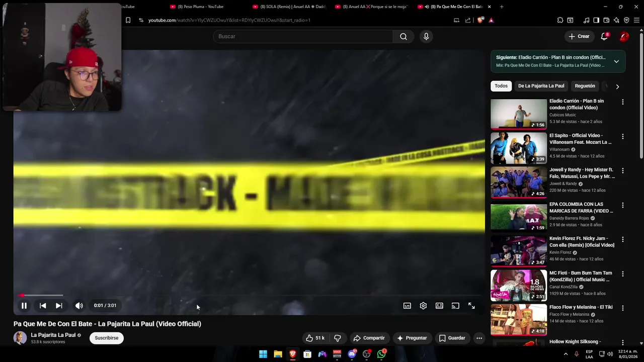Open browser extensions puzzle icon

(560, 20)
